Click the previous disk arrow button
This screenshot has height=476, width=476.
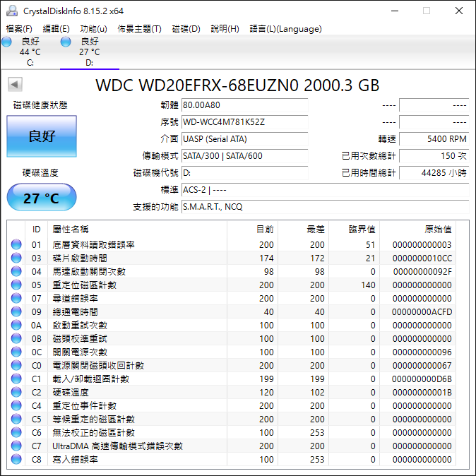tap(13, 85)
